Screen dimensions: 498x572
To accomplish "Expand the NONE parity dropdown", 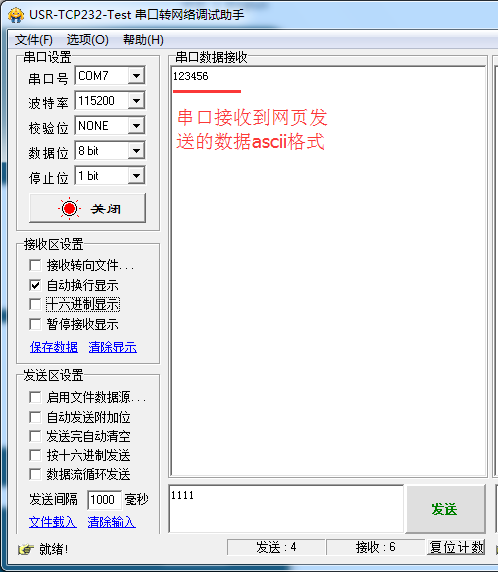I will pos(136,126).
